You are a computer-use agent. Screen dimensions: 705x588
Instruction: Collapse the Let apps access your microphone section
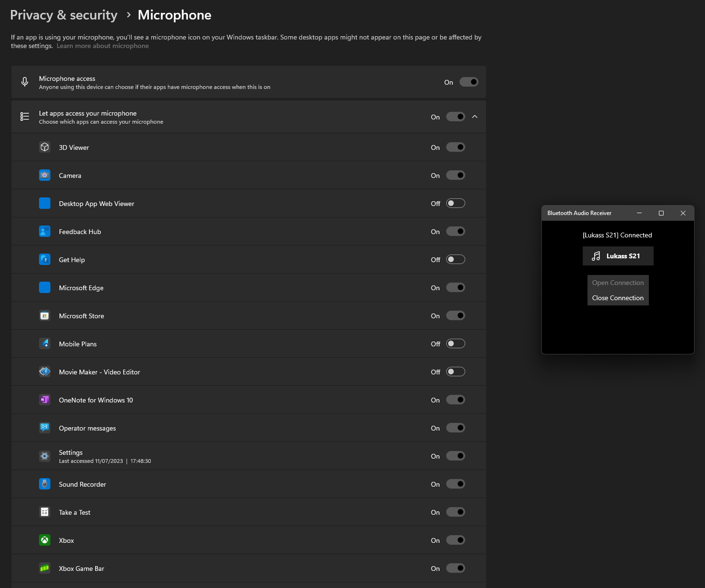point(475,117)
